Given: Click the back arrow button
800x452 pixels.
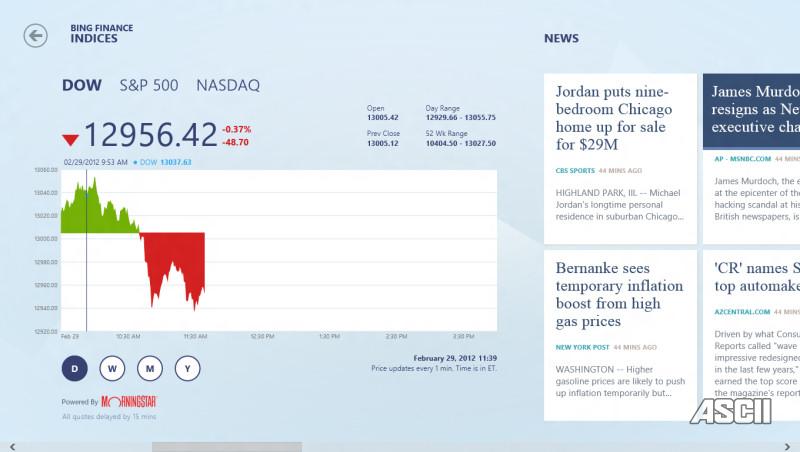Looking at the screenshot, I should [36, 36].
